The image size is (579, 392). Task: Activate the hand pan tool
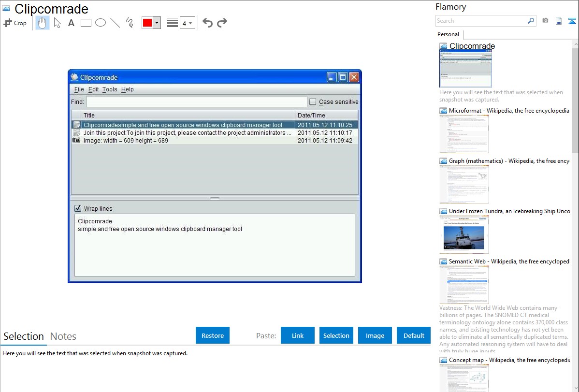43,23
